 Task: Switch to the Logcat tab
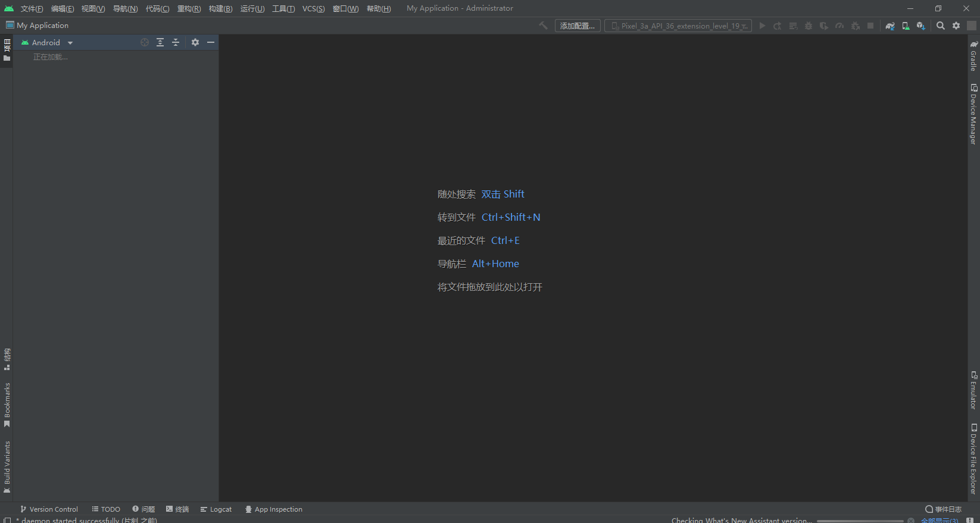[216, 509]
